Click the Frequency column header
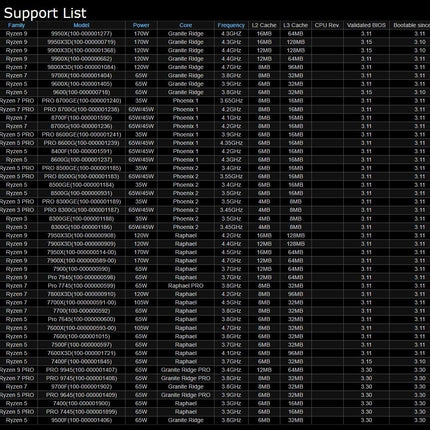This screenshot has height=430, width=430. click(231, 25)
